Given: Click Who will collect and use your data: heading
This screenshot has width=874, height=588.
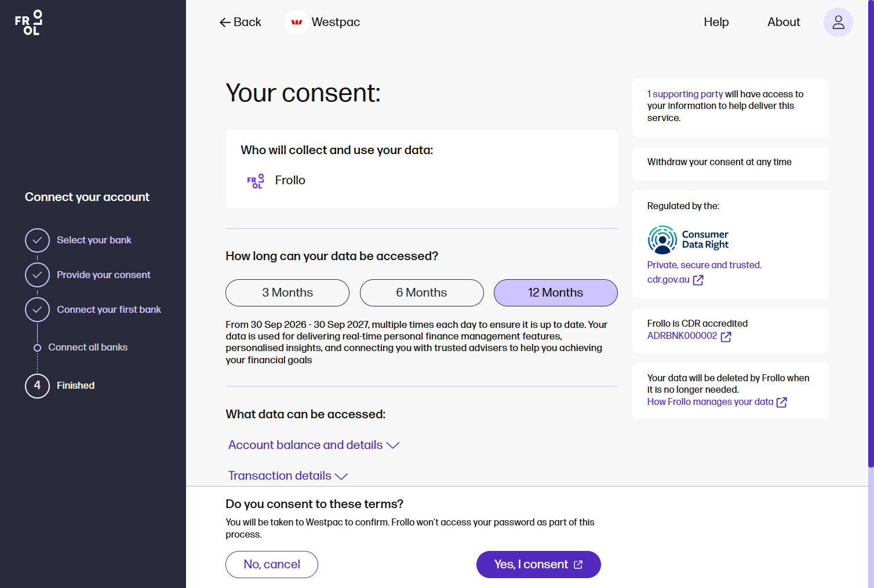Looking at the screenshot, I should click(337, 150).
